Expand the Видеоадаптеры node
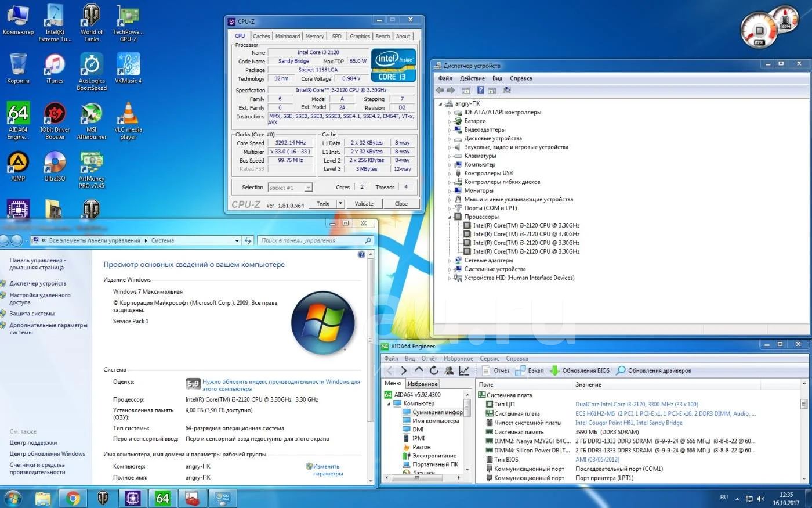 point(449,130)
